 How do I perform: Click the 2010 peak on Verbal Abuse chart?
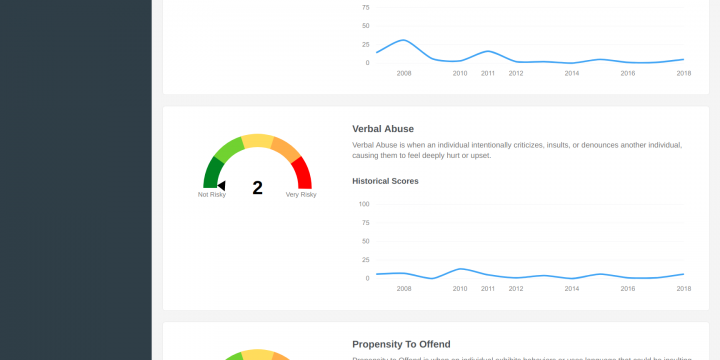click(460, 269)
